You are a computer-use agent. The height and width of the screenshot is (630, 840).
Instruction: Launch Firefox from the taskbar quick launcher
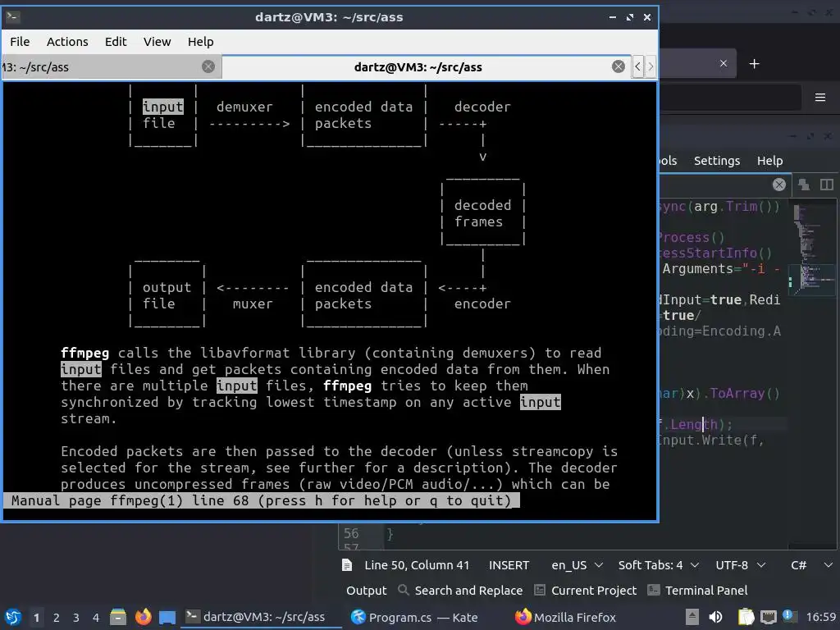coord(143,617)
